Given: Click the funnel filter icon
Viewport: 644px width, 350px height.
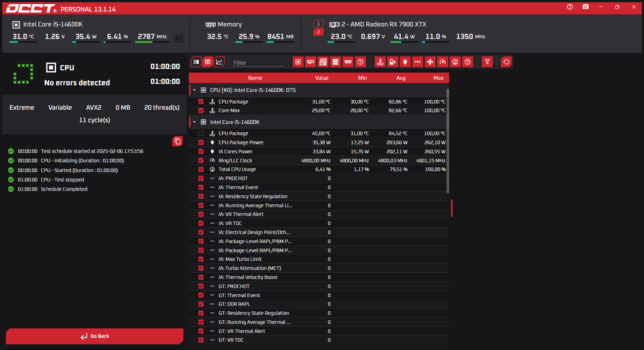Looking at the screenshot, I should (x=487, y=62).
